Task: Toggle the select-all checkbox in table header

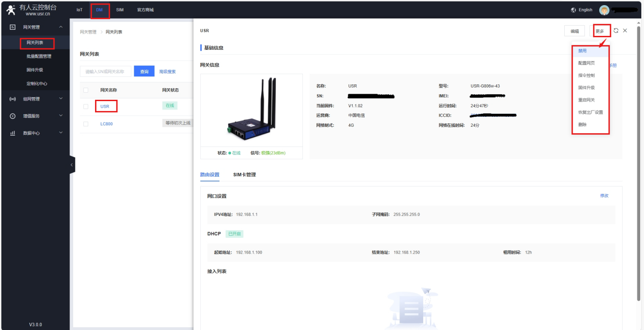Action: click(x=86, y=90)
